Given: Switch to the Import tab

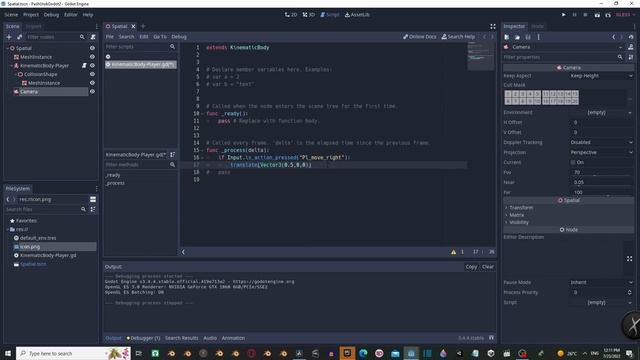Looking at the screenshot, I should 33,26.
